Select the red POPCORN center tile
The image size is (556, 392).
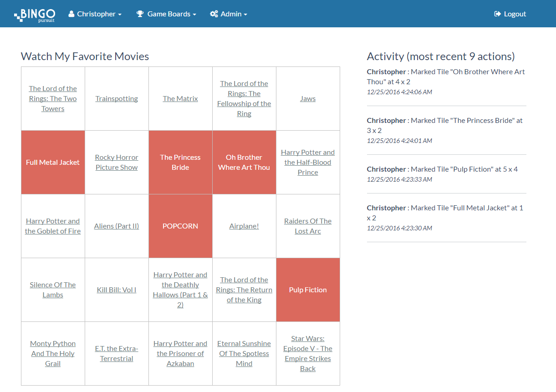pos(180,226)
